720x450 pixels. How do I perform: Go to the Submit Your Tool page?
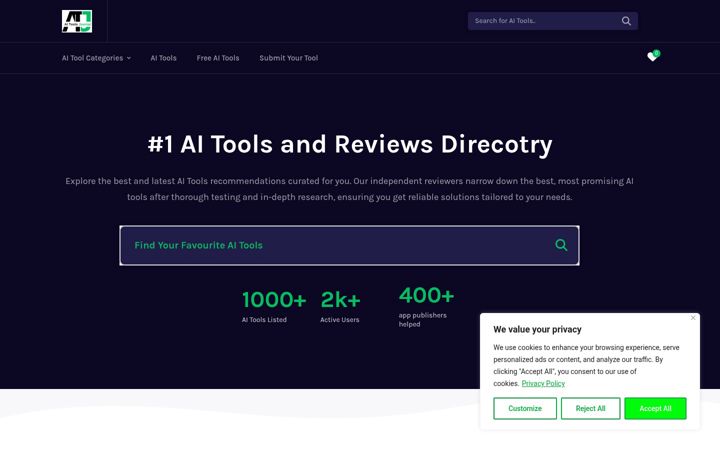pyautogui.click(x=288, y=58)
